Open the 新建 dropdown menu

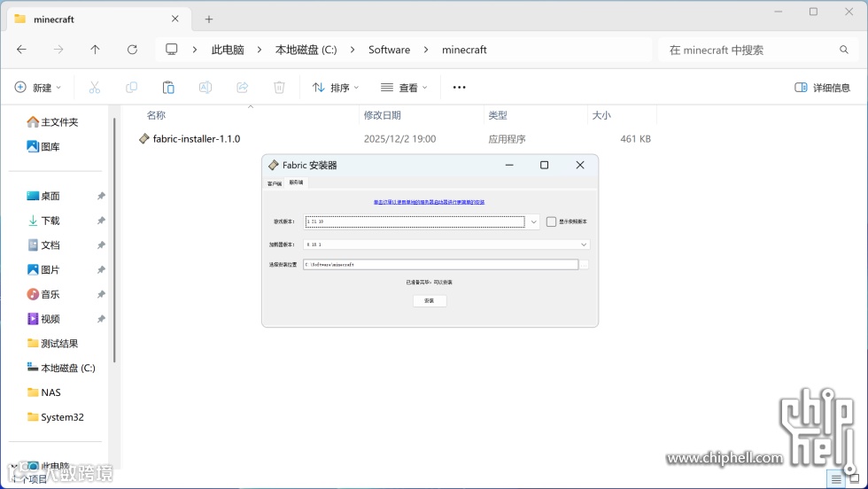point(37,87)
